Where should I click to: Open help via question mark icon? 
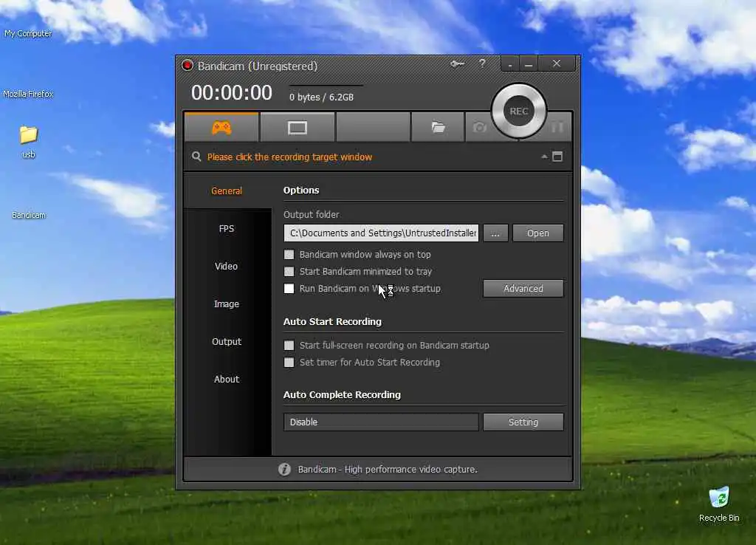pyautogui.click(x=481, y=64)
